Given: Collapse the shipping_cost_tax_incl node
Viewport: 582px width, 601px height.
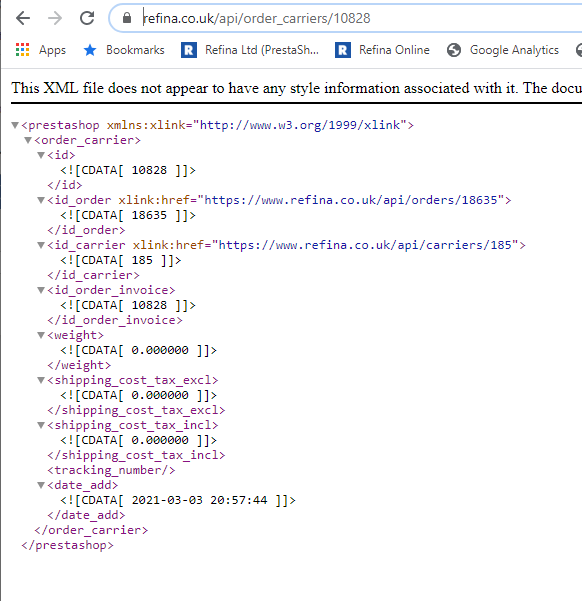Looking at the screenshot, I should [41, 425].
